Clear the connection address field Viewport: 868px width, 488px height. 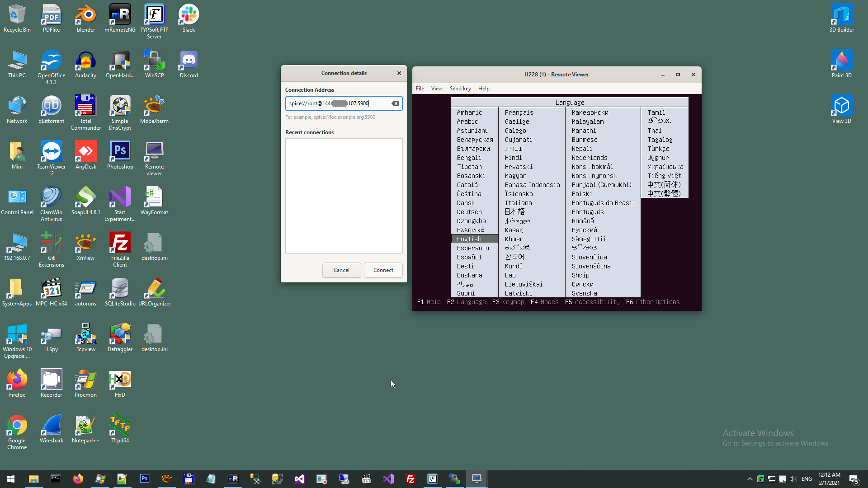pyautogui.click(x=395, y=103)
